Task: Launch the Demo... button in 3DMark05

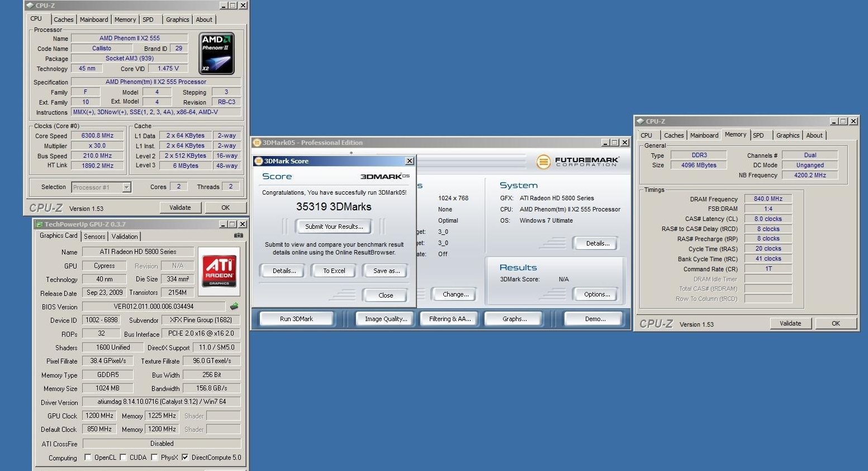Action: point(595,319)
